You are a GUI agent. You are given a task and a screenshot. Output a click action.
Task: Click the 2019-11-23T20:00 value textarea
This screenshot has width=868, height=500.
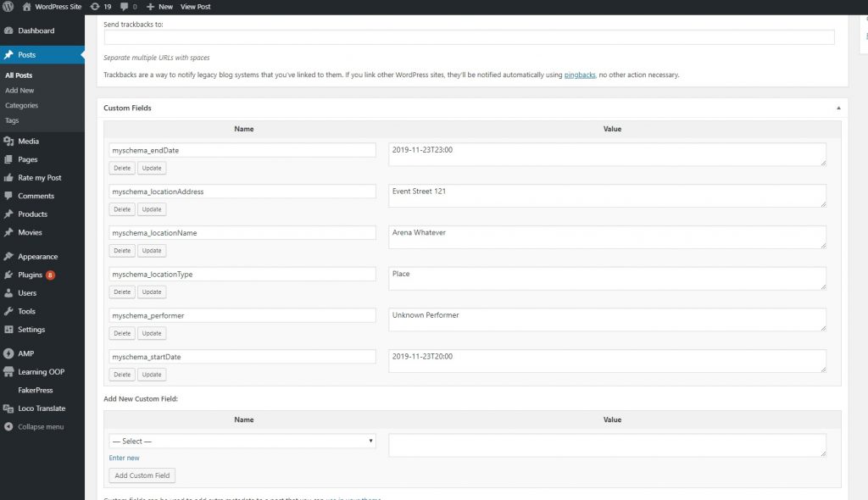607,361
